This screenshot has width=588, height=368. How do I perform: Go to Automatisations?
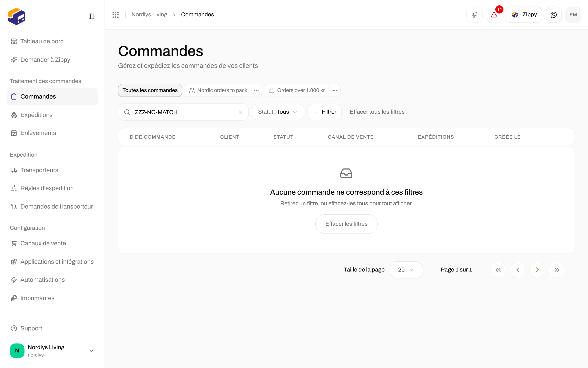[52, 280]
